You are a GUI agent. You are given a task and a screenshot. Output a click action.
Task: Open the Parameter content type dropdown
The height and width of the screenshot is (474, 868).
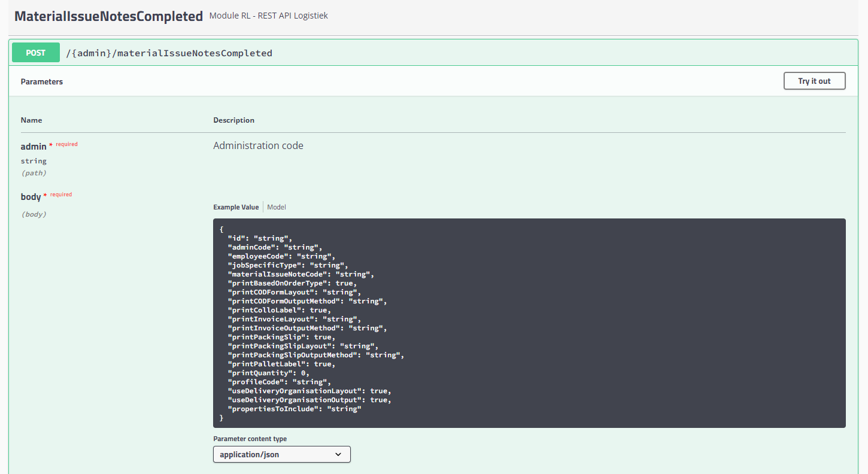tap(281, 454)
